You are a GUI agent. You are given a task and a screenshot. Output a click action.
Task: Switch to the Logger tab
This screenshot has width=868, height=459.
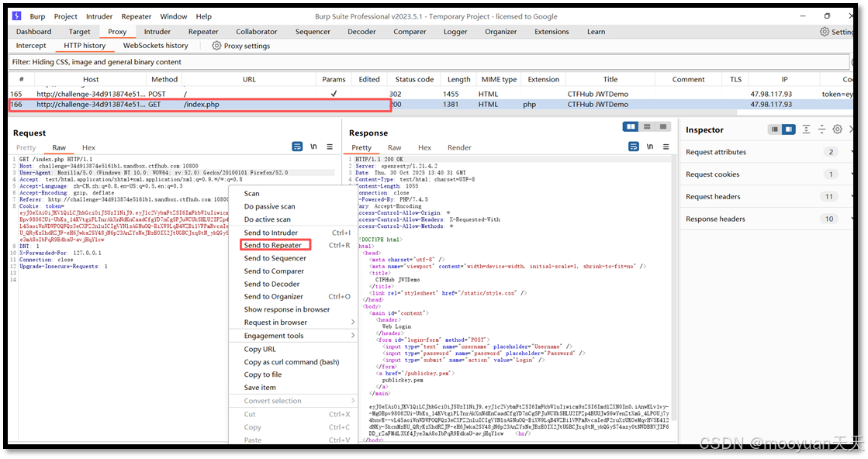click(455, 32)
